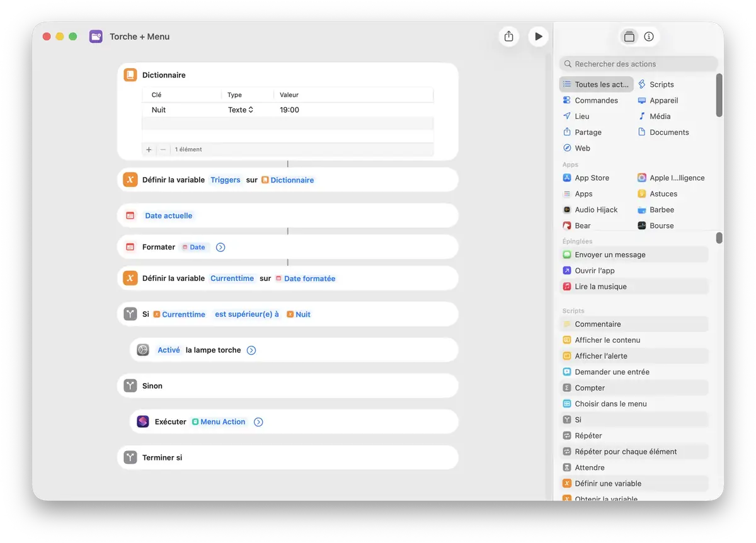Image resolution: width=756 pixels, height=543 pixels.
Task: Run the shortcut with the play button
Action: (x=538, y=37)
